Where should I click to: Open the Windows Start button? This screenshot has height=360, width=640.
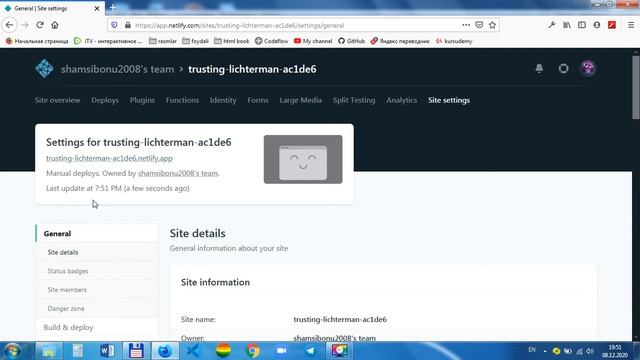click(12, 351)
